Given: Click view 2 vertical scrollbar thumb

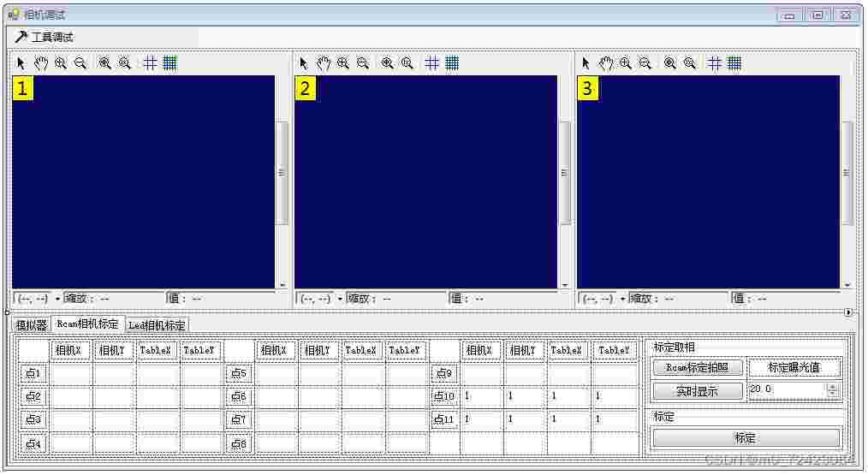Looking at the screenshot, I should (565, 173).
